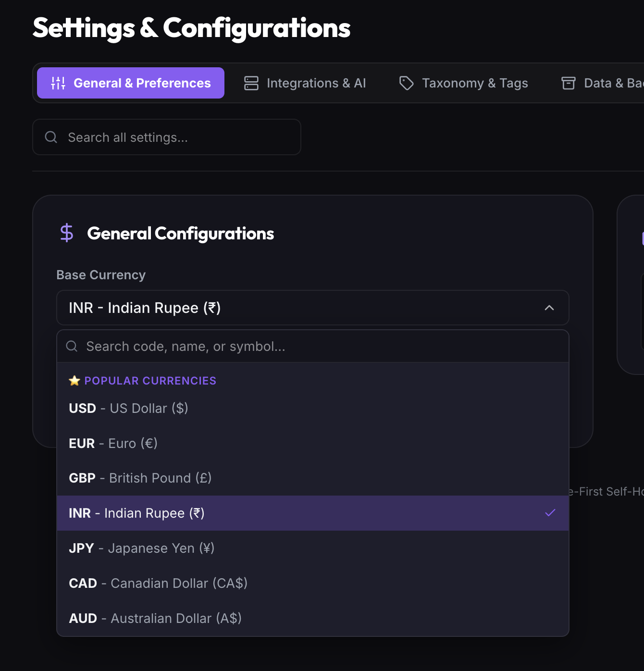Click the tag icon beside Taxonomy

407,83
